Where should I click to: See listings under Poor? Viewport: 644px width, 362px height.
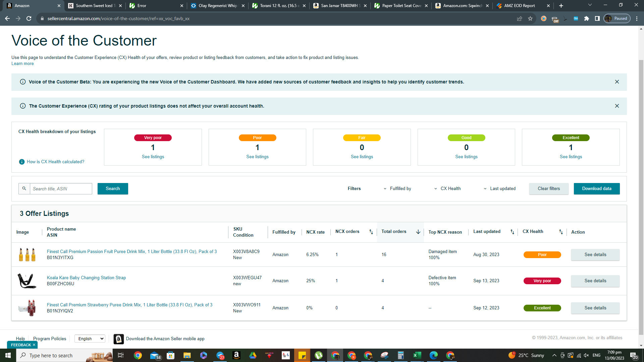click(257, 157)
